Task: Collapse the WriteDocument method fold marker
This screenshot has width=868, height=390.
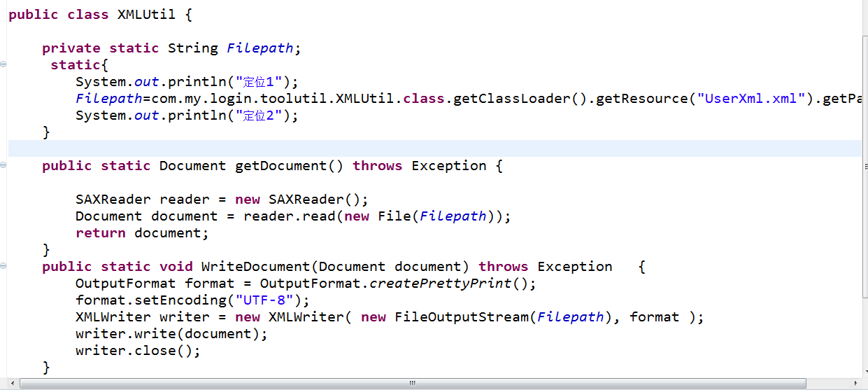Action: click(3, 266)
